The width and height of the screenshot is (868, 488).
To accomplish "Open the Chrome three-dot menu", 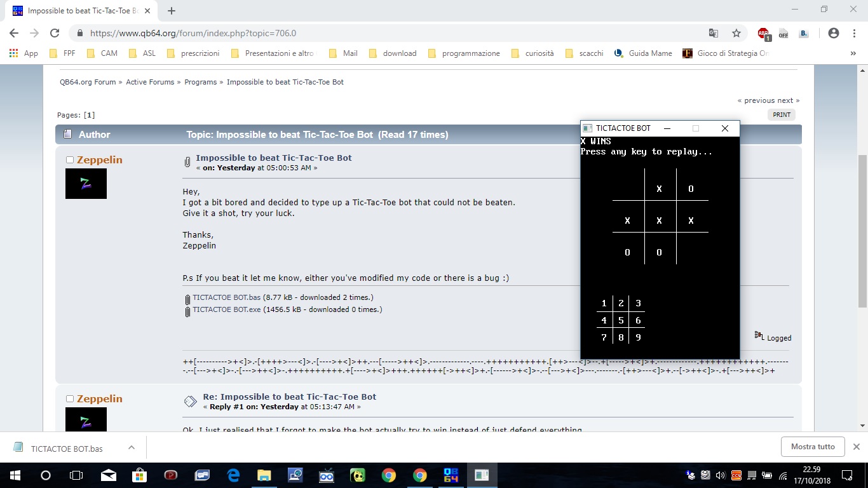I will tap(853, 33).
